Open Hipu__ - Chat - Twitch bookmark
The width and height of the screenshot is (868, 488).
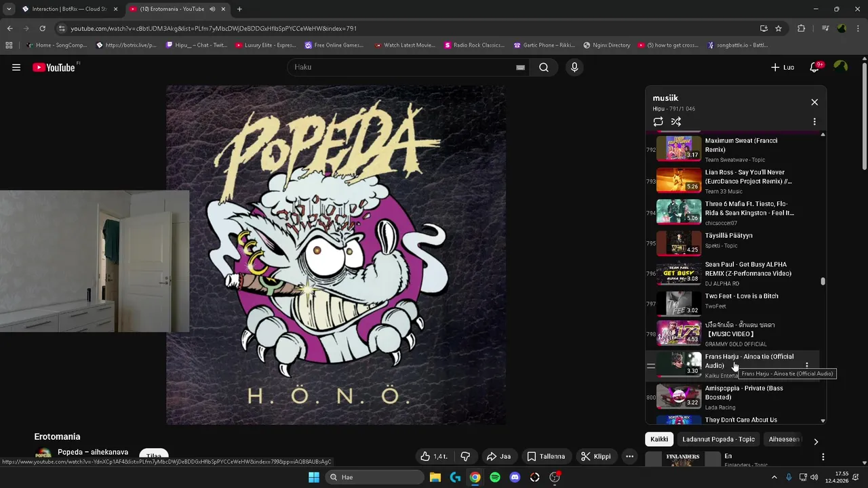tap(195, 45)
